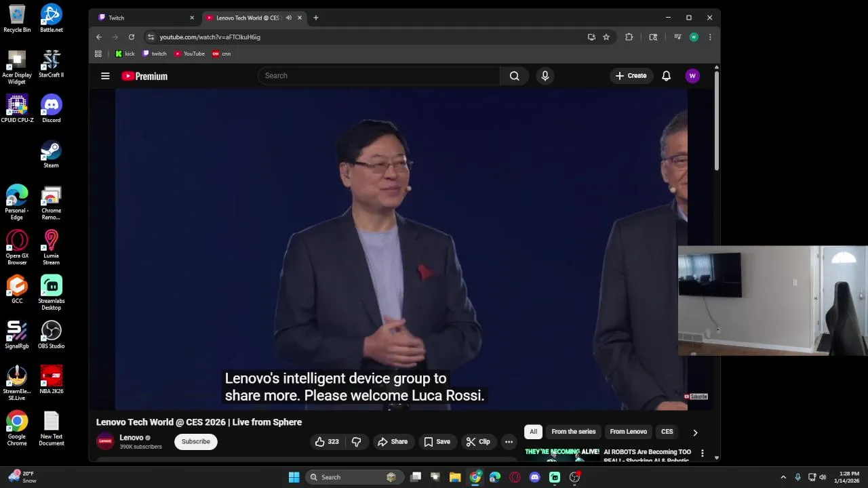Open the Windows Start button
Image resolution: width=868 pixels, height=488 pixels.
point(294,477)
